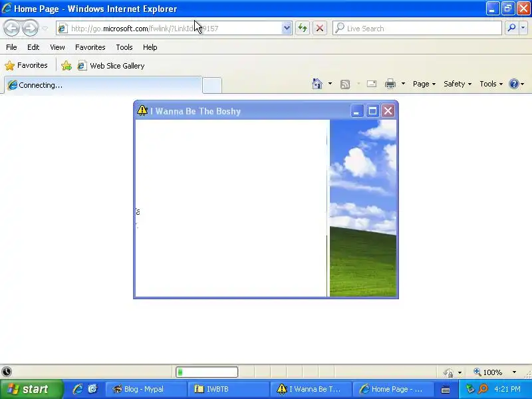The width and height of the screenshot is (532, 399).
Task: Click I Wanna Be The Boshy warning icon
Action: click(142, 110)
